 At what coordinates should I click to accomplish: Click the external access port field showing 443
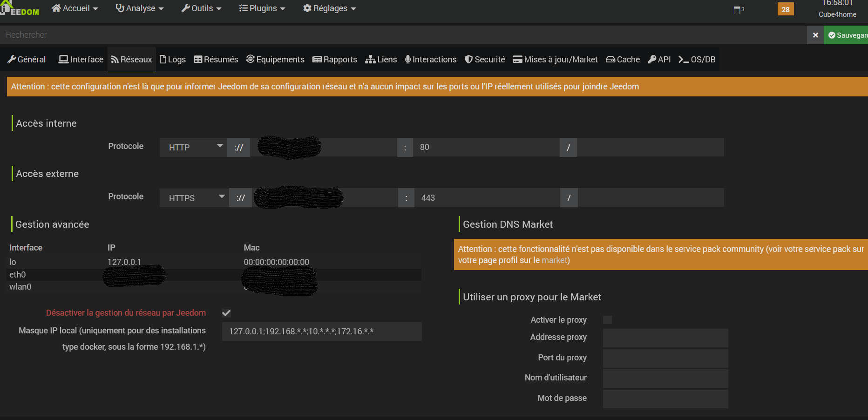click(x=488, y=198)
